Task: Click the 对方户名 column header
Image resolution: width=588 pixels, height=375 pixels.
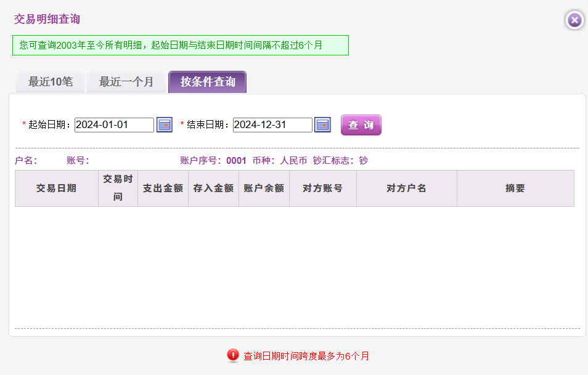Action: click(406, 188)
